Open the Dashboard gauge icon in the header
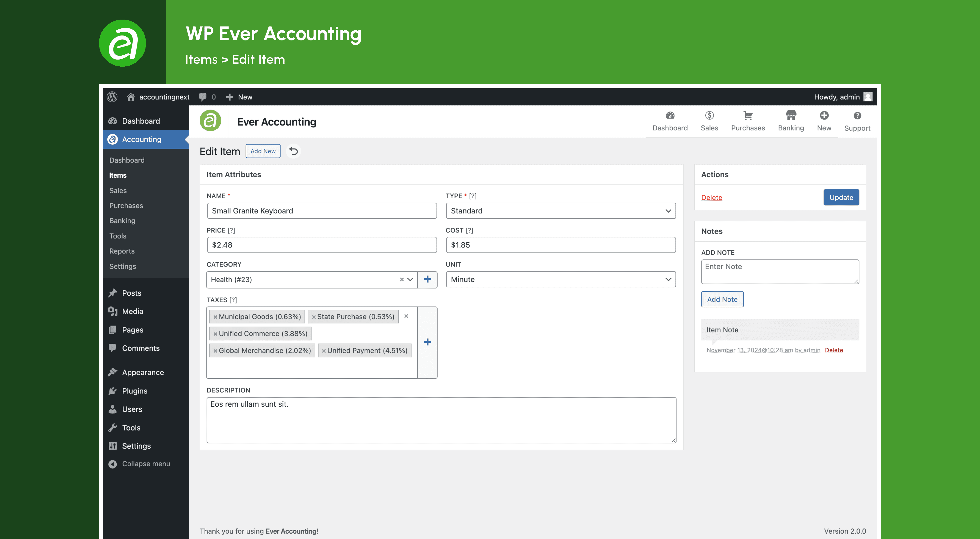Viewport: 980px width, 539px height. [670, 115]
